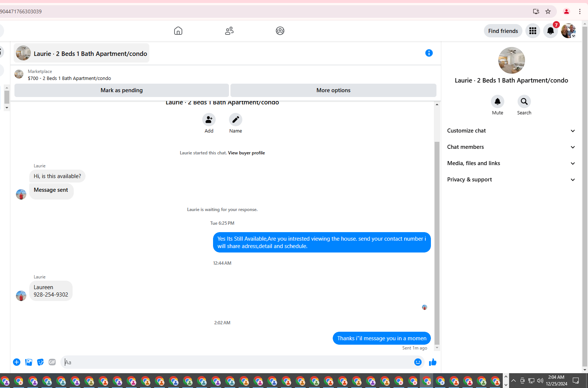Open the notifications bell with 7 badge
The width and height of the screenshot is (588, 388).
click(x=551, y=31)
